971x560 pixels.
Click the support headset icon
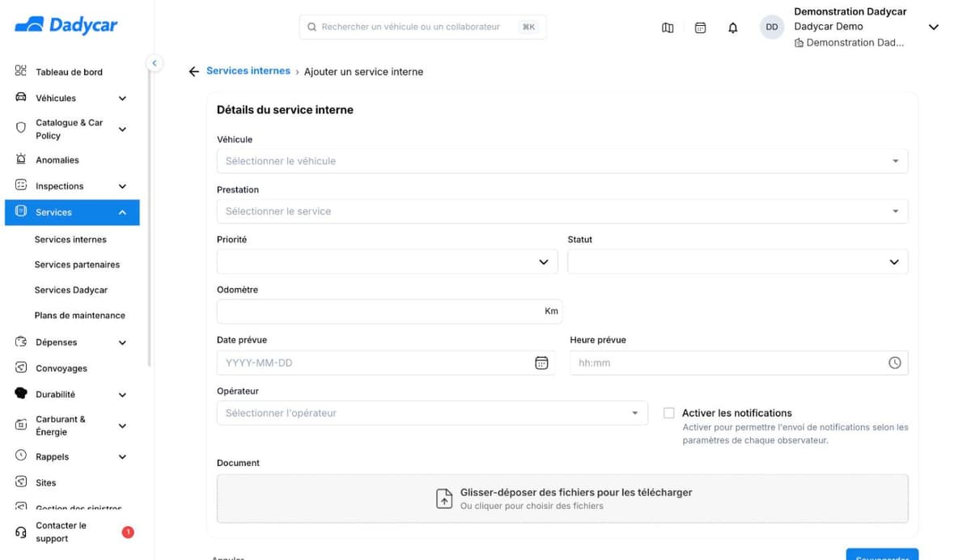21,532
